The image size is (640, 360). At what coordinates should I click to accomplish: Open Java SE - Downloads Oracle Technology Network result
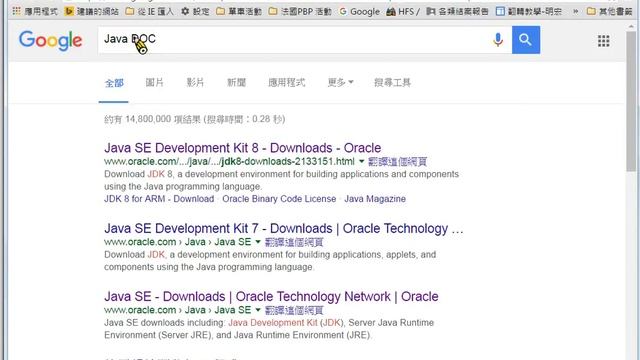[271, 297]
